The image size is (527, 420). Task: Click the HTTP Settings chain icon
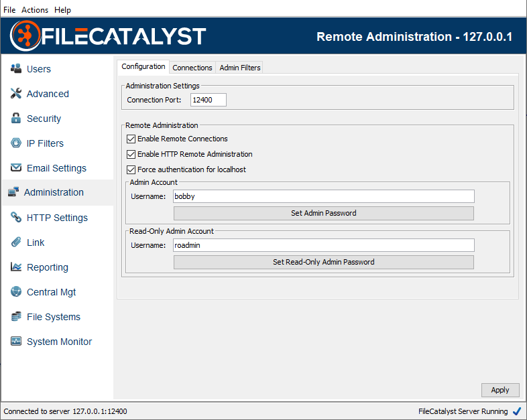pos(16,217)
